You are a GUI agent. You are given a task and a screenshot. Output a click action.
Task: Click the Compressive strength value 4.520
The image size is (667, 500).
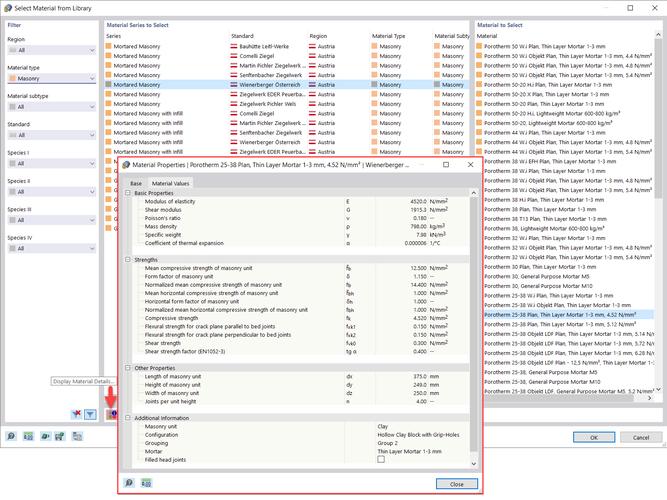click(x=419, y=318)
